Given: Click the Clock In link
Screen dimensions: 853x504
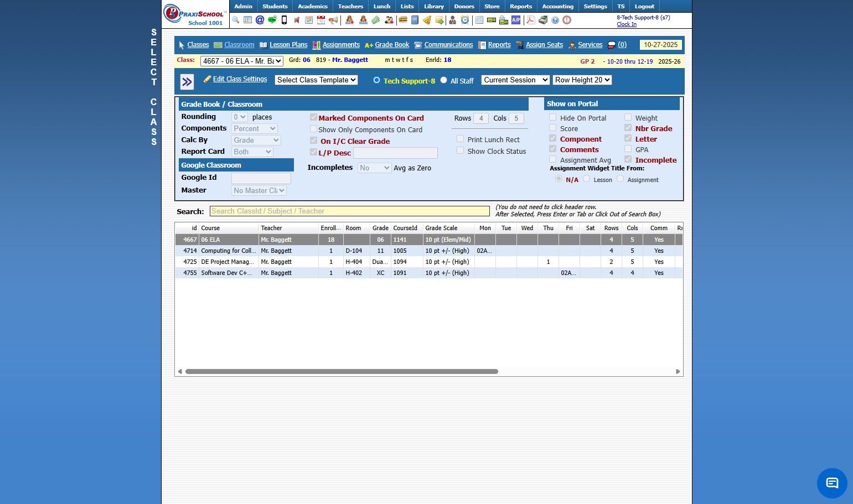Looking at the screenshot, I should pyautogui.click(x=627, y=24).
